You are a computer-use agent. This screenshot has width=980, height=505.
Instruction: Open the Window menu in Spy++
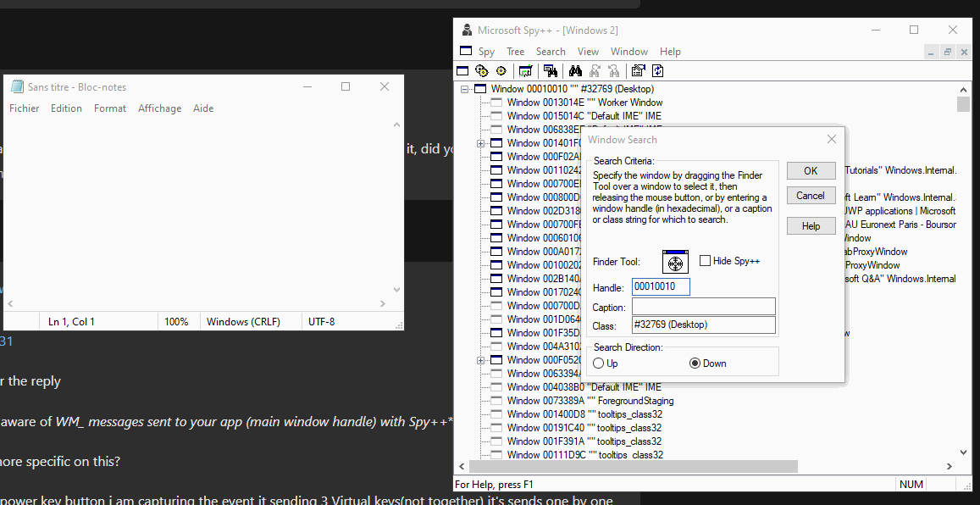(x=628, y=51)
